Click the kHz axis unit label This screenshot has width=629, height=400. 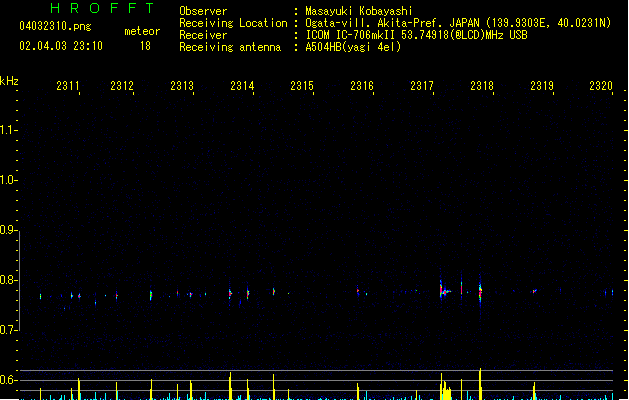pos(9,81)
